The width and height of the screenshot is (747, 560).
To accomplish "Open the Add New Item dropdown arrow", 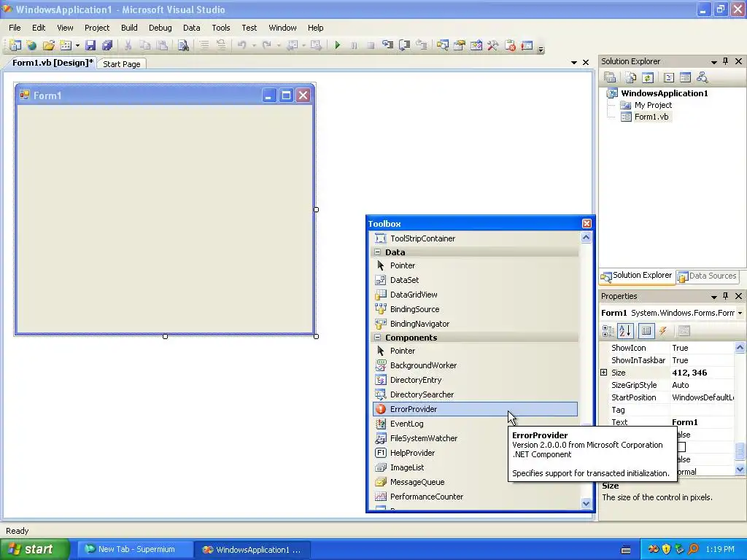I will pos(77,46).
